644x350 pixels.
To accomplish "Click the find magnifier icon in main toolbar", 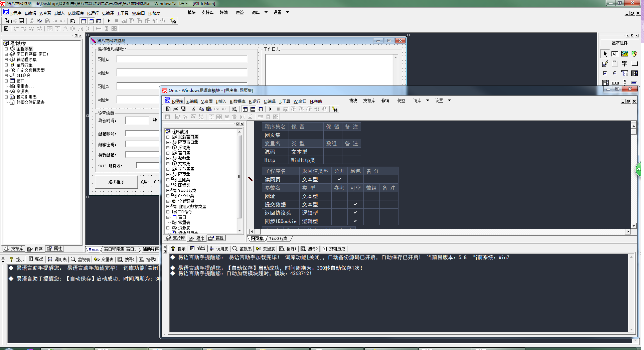I will tap(72, 21).
